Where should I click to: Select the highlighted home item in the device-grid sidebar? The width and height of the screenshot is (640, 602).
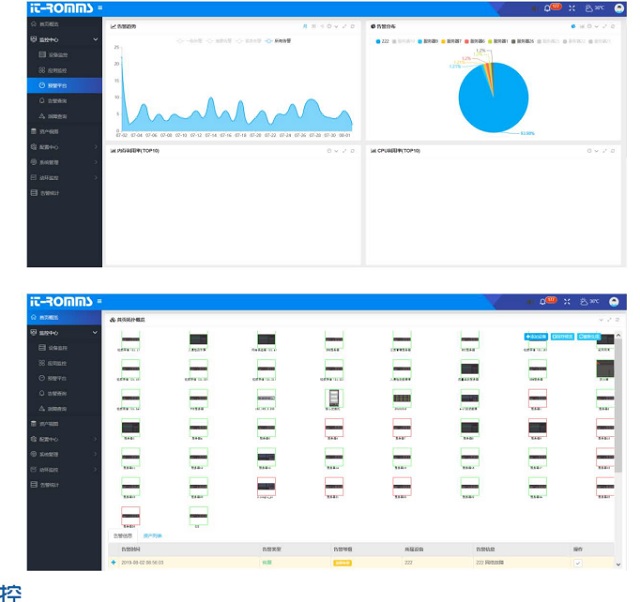[64, 317]
